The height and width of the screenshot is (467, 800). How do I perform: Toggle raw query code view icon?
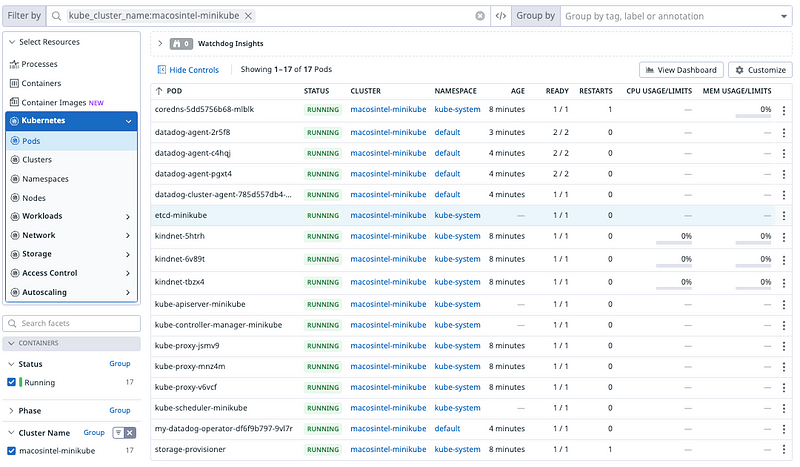(500, 16)
